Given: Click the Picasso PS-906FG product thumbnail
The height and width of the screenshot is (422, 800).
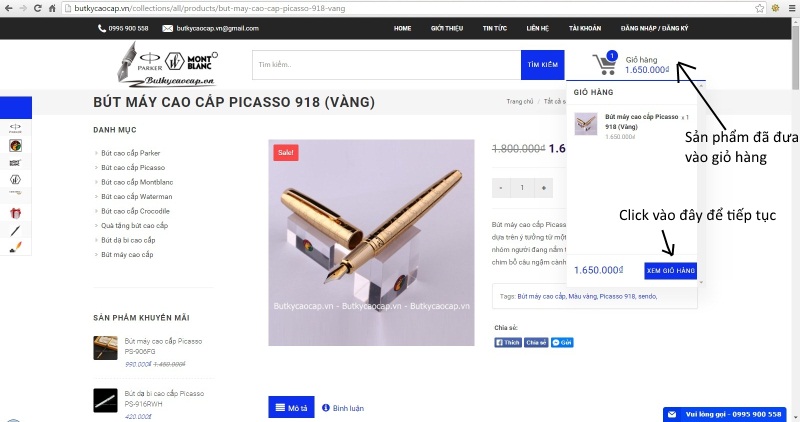Looking at the screenshot, I should pyautogui.click(x=105, y=347).
